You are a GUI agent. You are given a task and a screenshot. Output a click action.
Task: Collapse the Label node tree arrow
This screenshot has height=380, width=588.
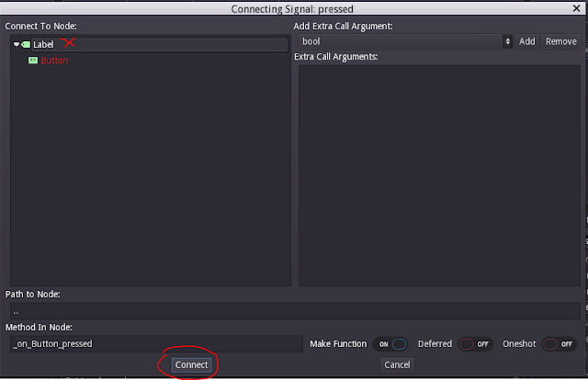(x=17, y=44)
